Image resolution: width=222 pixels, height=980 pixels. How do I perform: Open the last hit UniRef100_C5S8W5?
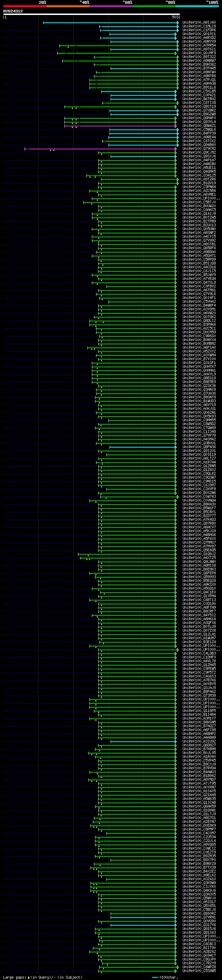[199, 971]
